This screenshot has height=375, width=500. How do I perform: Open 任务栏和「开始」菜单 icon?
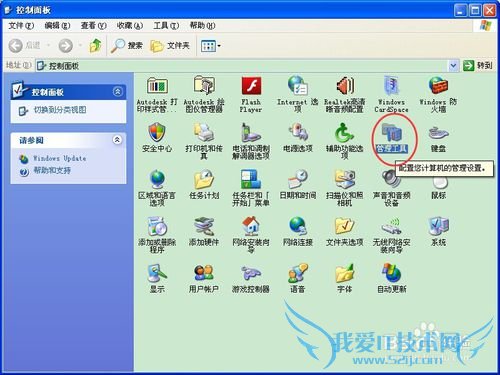251,179
